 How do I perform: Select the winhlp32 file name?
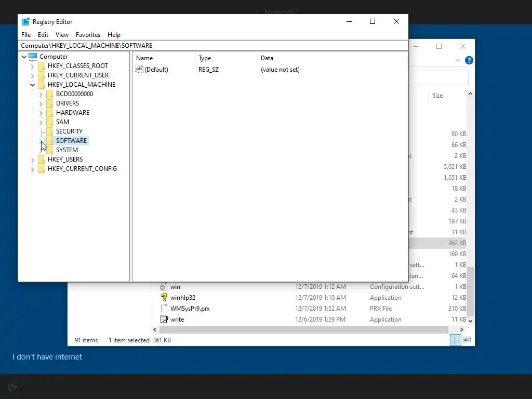tap(183, 298)
